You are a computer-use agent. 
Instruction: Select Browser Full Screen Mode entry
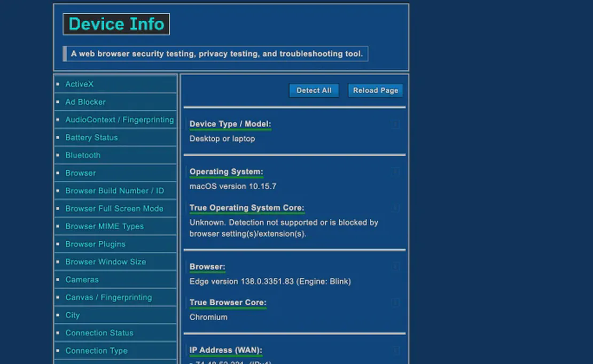(114, 209)
